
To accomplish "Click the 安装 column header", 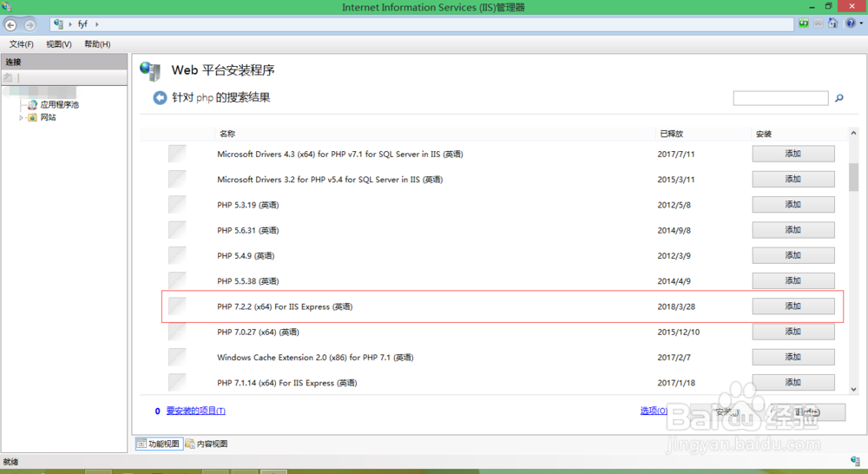I will (x=763, y=134).
